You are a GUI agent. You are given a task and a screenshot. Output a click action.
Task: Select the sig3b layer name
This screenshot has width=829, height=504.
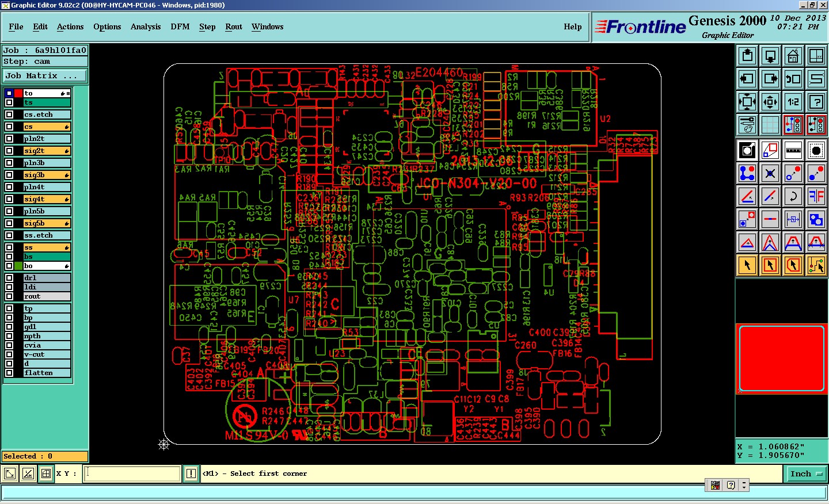(x=47, y=175)
